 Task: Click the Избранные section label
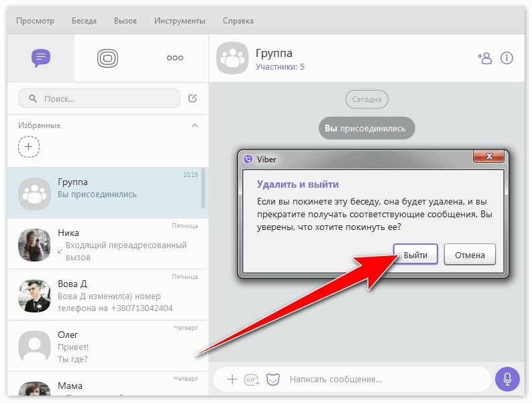click(x=40, y=125)
